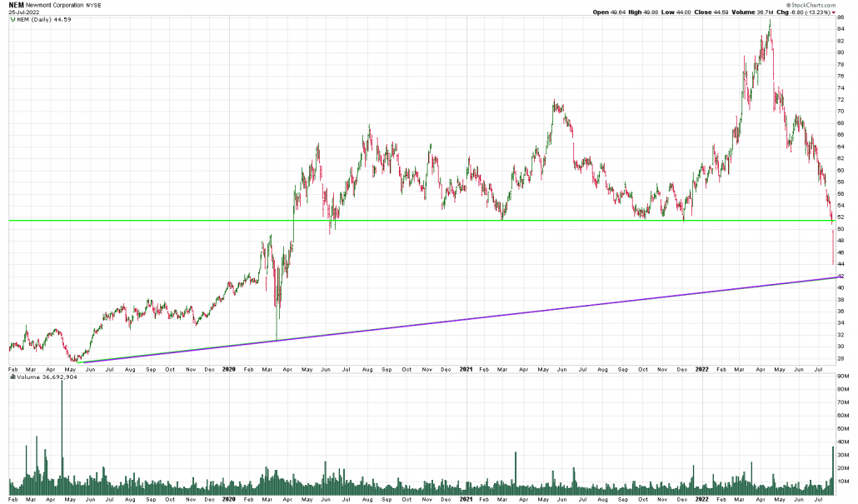
Task: Click the 2020 year label on the time axis
Action: 229,369
